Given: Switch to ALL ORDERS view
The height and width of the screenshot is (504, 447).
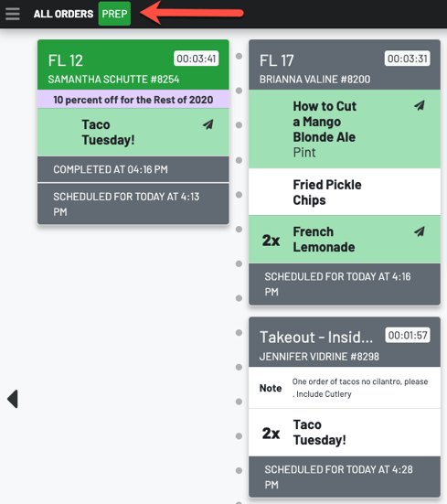Looking at the screenshot, I should pos(63,14).
